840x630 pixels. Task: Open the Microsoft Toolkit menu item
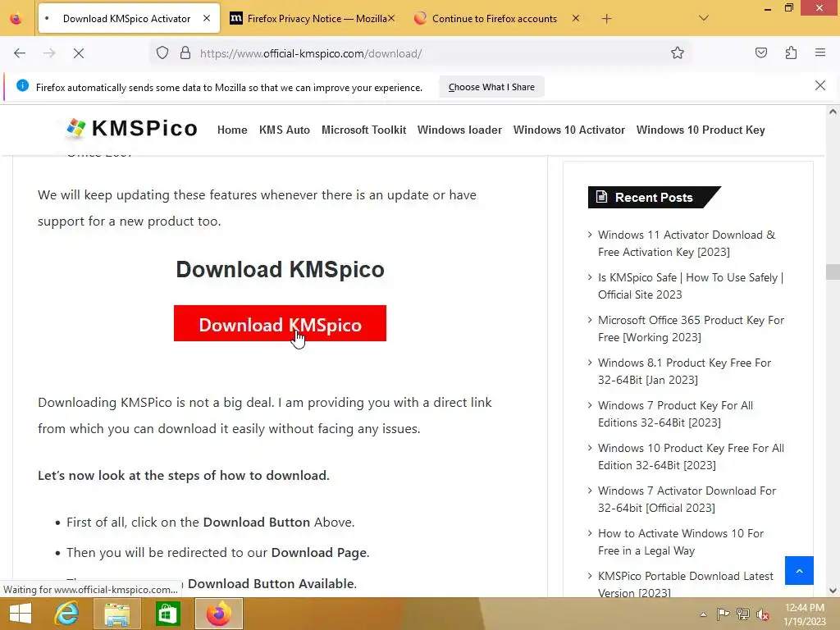[x=363, y=130]
